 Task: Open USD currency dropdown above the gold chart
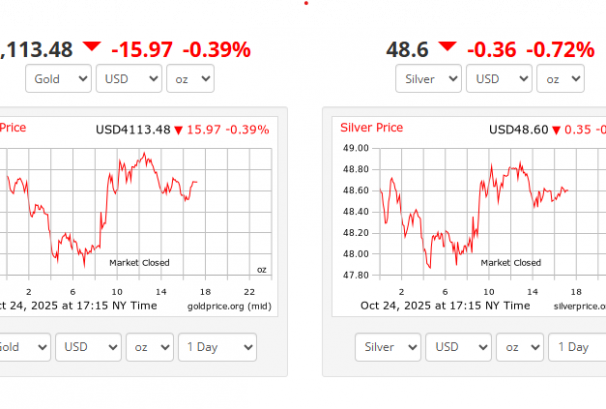[x=128, y=79]
